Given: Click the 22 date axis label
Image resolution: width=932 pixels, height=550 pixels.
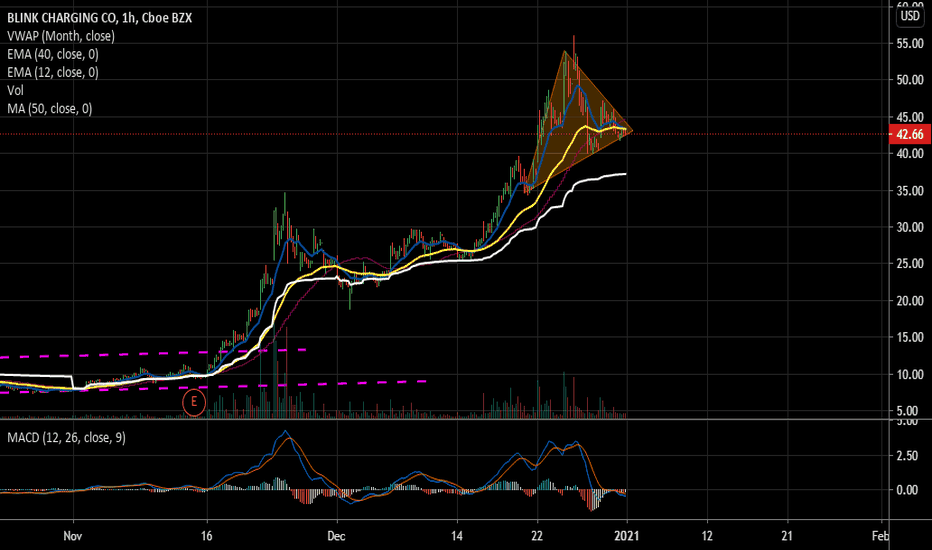Looking at the screenshot, I should [537, 536].
